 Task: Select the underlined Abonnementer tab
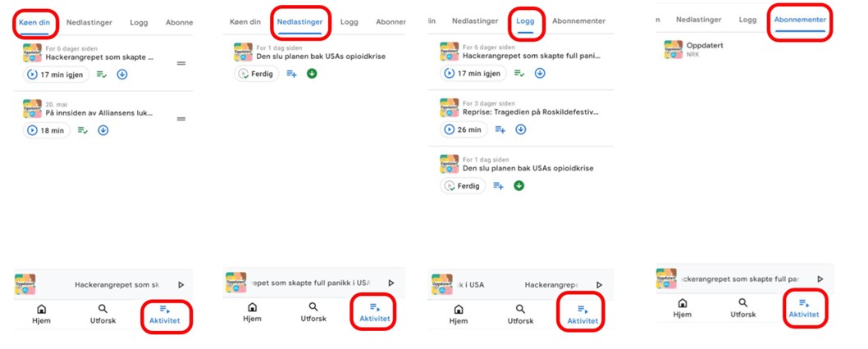click(800, 19)
